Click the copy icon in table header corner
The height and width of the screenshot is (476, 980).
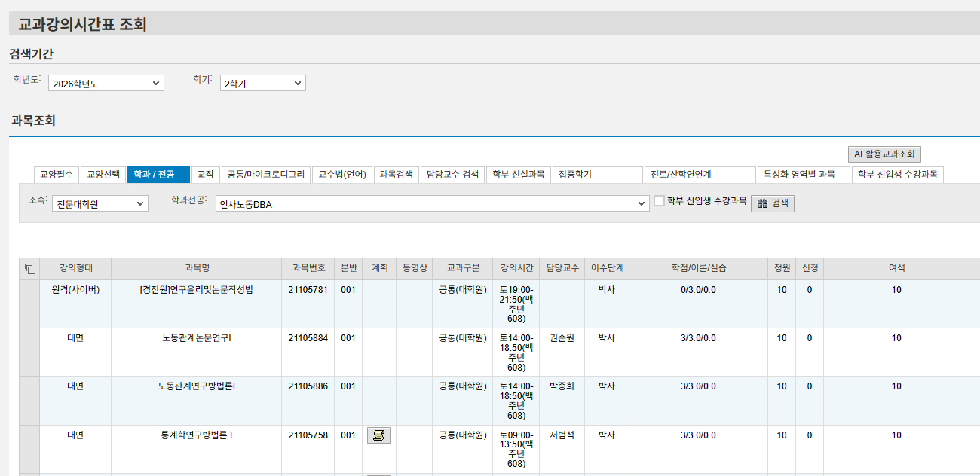click(30, 268)
